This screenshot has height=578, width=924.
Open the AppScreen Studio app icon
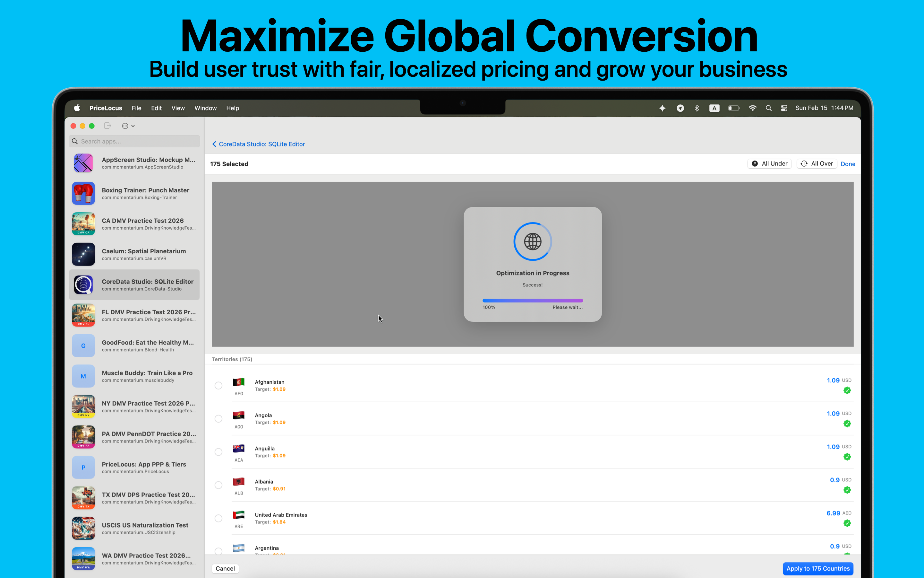[83, 163]
